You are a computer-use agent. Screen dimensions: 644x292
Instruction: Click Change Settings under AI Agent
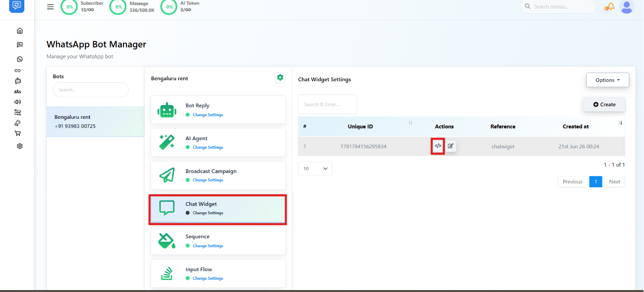[208, 147]
